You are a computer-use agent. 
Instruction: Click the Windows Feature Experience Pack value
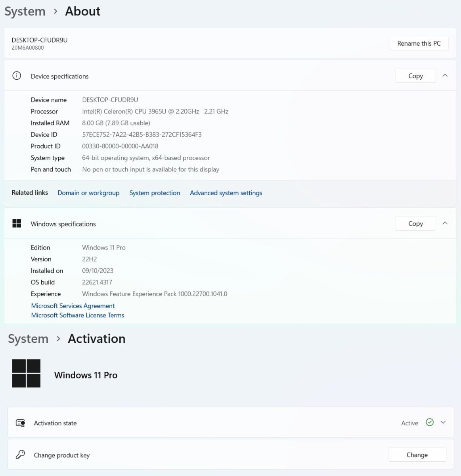click(x=155, y=294)
